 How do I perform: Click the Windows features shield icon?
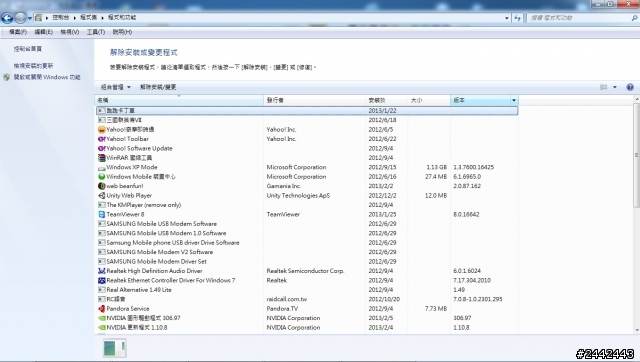pyautogui.click(x=7, y=77)
